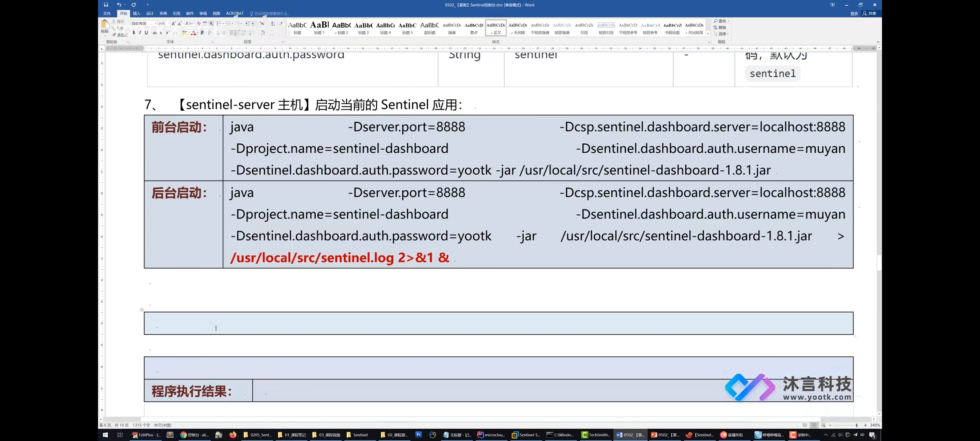Toggle Strikethrough formatting

pyautogui.click(x=154, y=33)
